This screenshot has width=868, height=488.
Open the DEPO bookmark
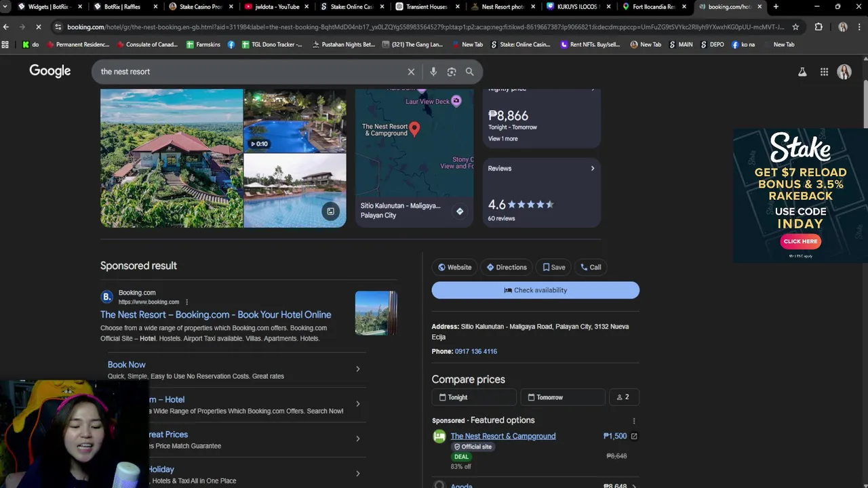(x=712, y=45)
